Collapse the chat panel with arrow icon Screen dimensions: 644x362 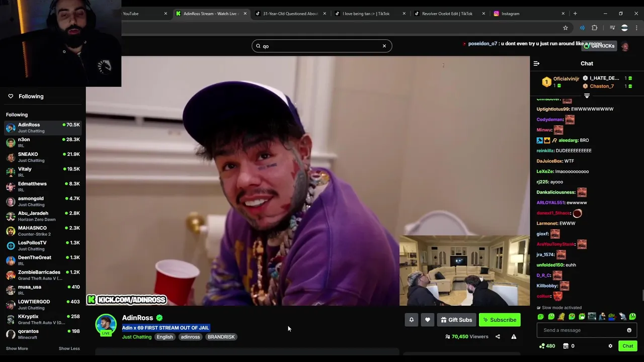click(536, 63)
